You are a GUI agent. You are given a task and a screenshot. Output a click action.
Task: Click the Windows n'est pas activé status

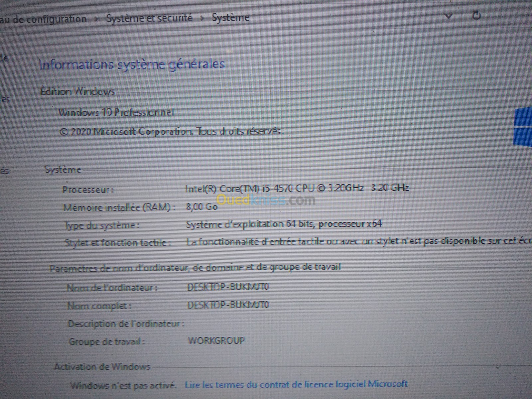point(123,386)
